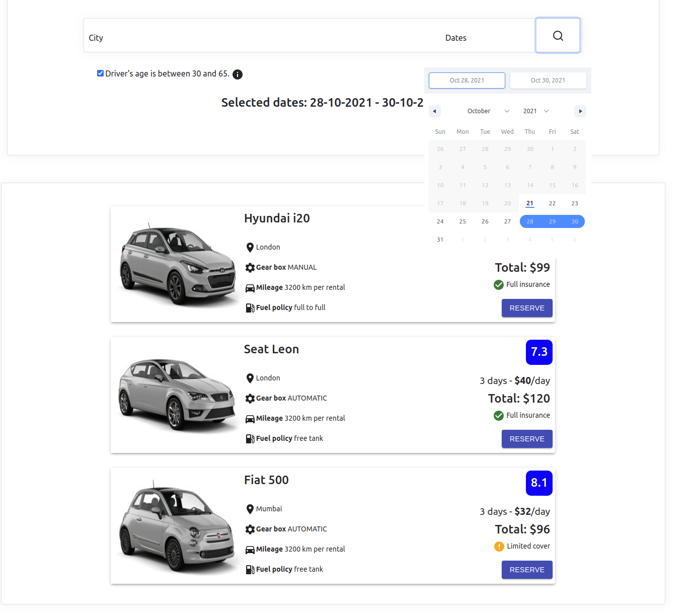Click Total: $96 price text
694x616 pixels.
(x=522, y=529)
